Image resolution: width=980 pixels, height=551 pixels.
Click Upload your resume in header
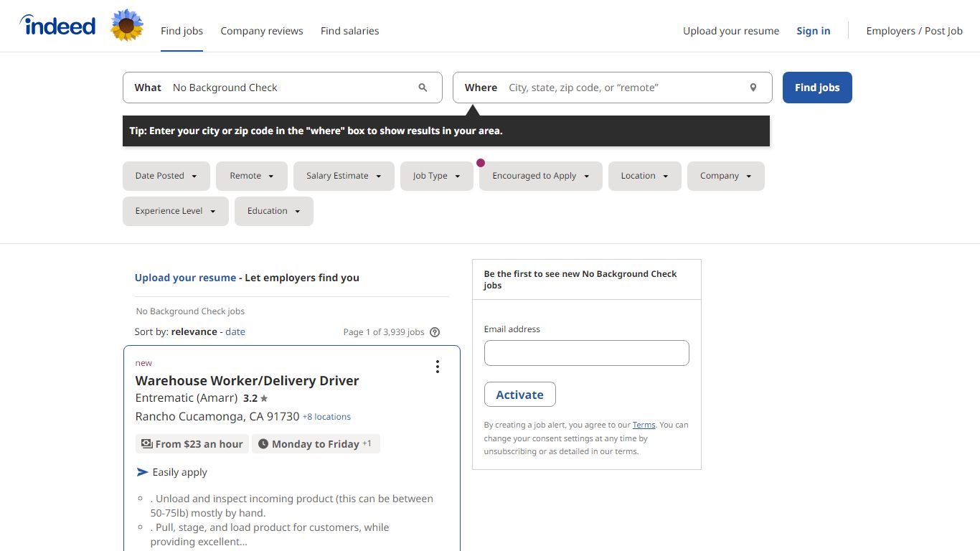tap(731, 31)
